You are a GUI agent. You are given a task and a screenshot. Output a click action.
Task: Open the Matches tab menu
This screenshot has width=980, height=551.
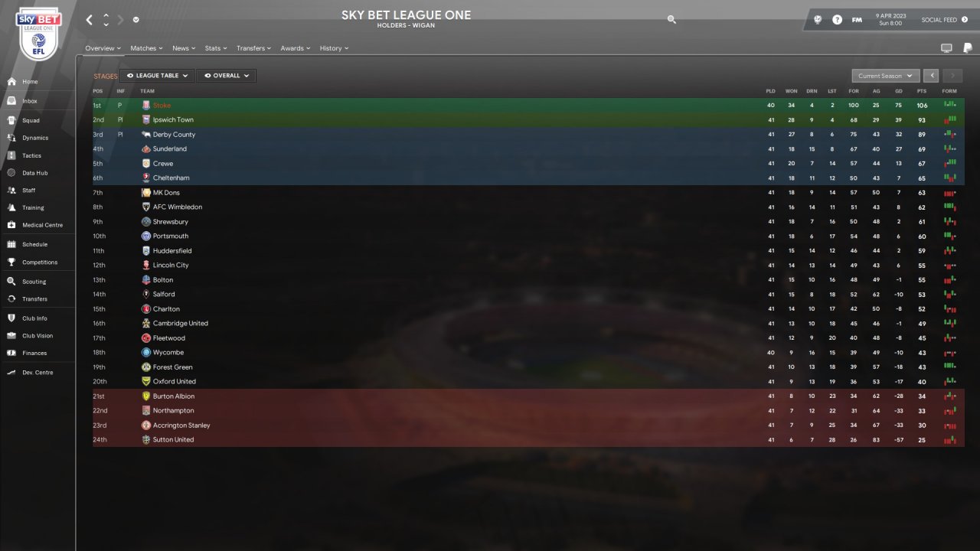pyautogui.click(x=146, y=48)
